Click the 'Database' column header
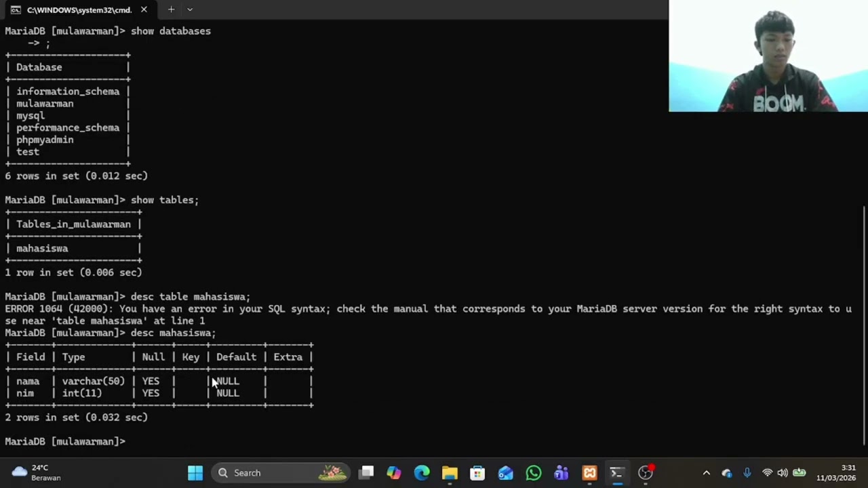This screenshot has width=868, height=488. point(39,67)
